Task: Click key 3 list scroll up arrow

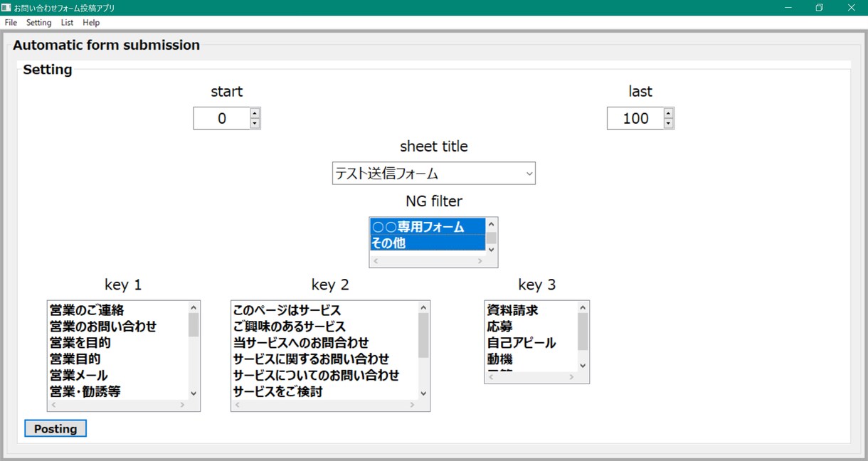Action: tap(583, 307)
